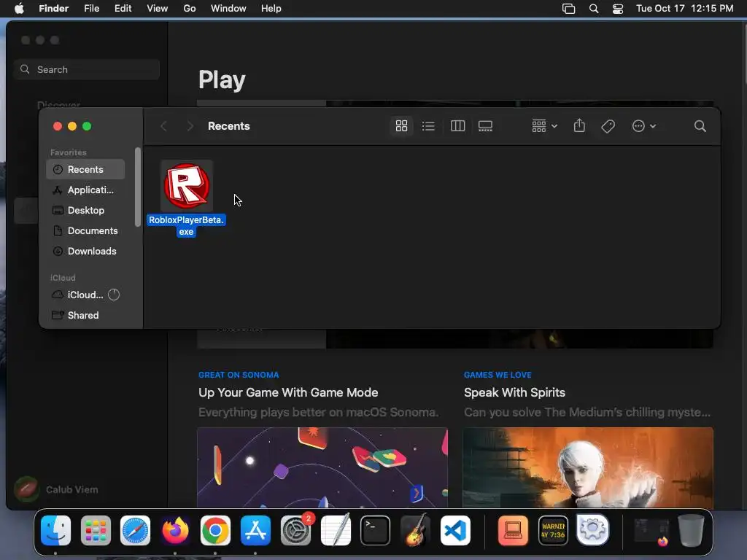Select Recents in Finder sidebar
Image resolution: width=747 pixels, height=560 pixels.
click(x=85, y=169)
